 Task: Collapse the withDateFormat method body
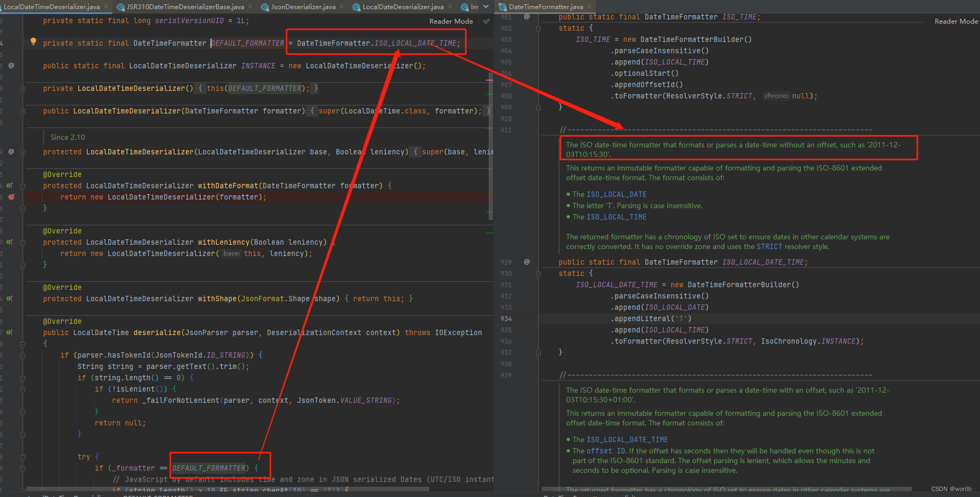[x=23, y=186]
